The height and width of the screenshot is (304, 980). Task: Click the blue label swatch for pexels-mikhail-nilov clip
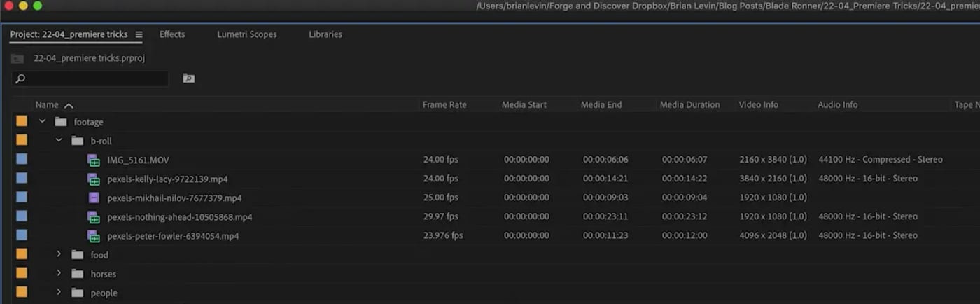(22, 197)
